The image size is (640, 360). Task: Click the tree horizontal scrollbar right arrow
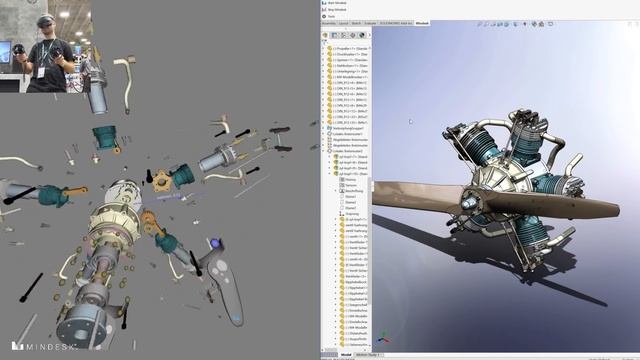[x=365, y=350]
